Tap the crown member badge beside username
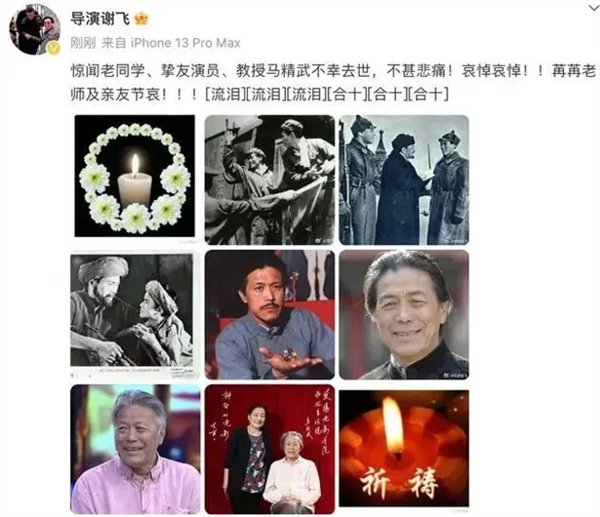600x517 pixels. coord(141,18)
